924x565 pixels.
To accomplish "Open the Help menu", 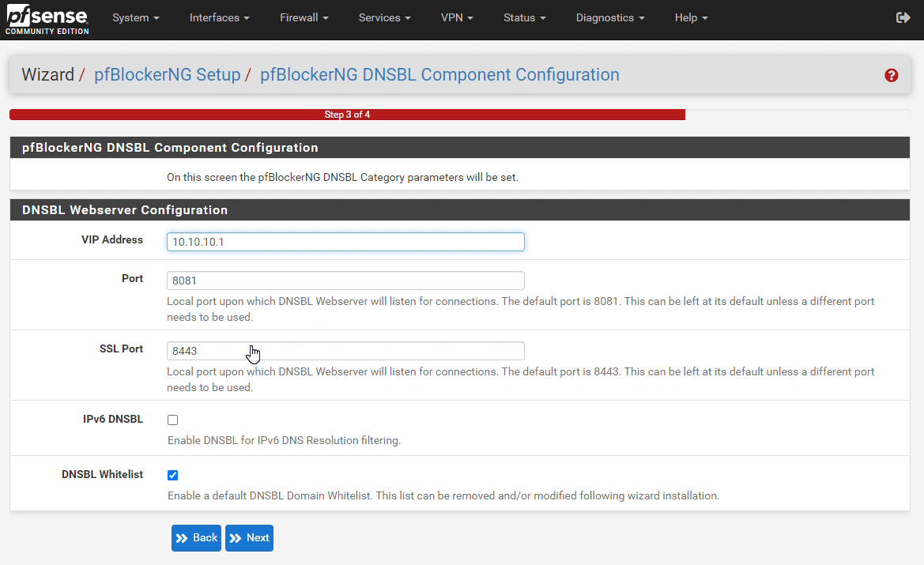I will point(691,17).
